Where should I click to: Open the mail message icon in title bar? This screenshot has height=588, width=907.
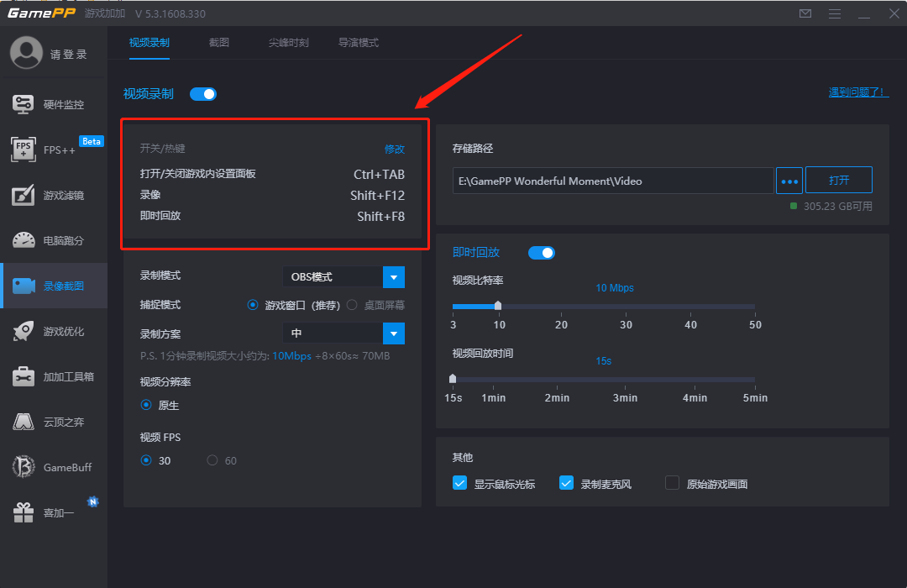[x=805, y=13]
